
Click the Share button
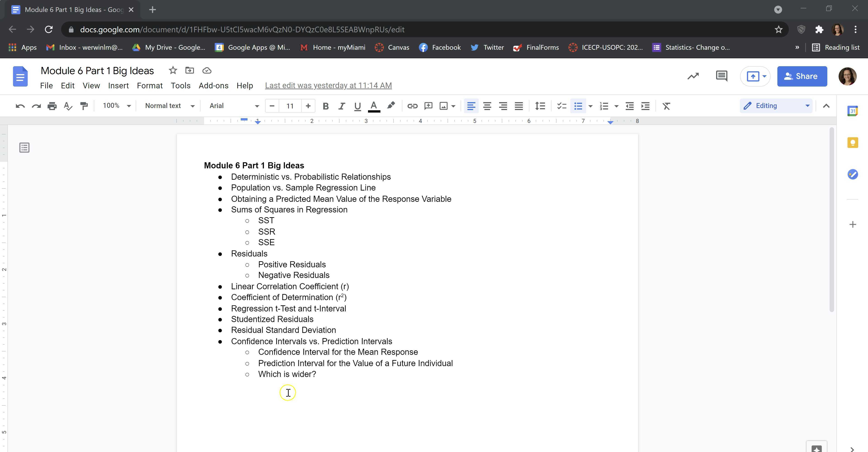coord(802,76)
